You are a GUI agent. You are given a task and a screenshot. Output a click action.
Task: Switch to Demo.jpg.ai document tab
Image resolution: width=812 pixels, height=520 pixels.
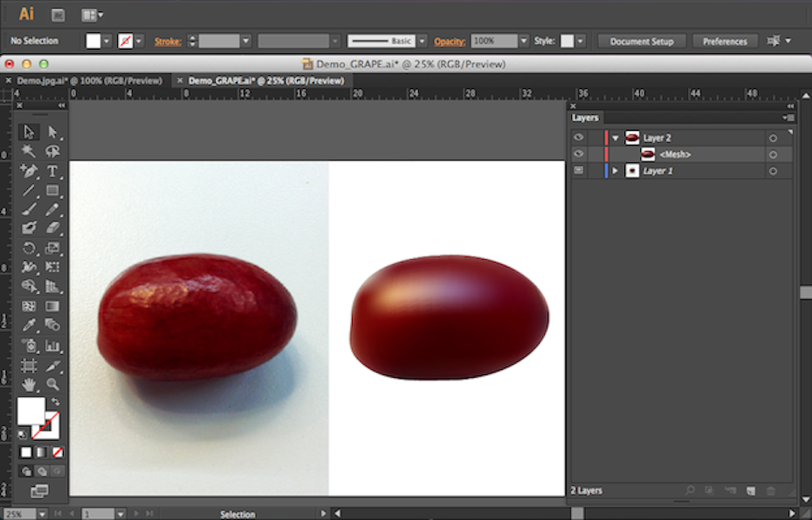click(x=89, y=80)
